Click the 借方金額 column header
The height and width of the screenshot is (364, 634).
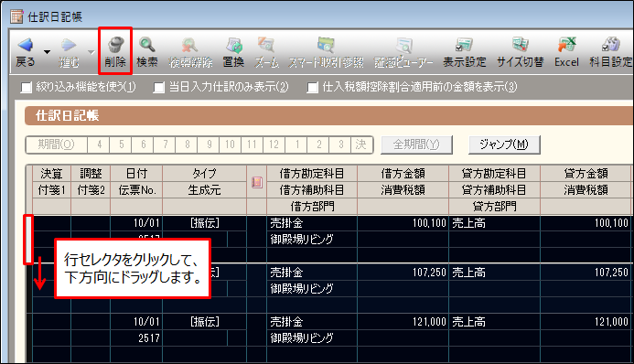(x=403, y=174)
